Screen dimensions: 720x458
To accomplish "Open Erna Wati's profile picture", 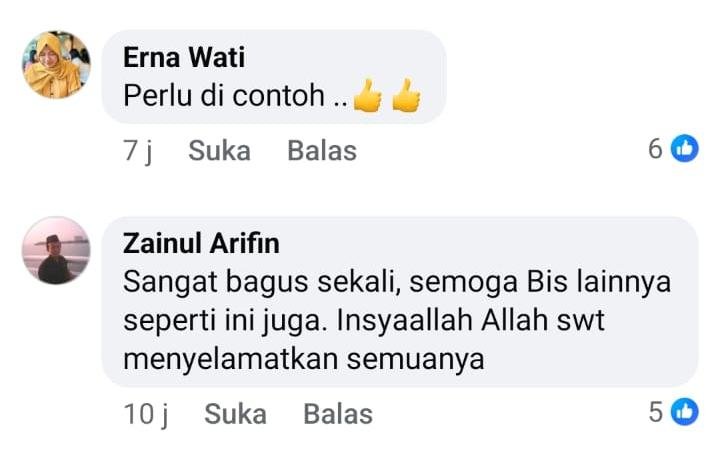I will (56, 65).
